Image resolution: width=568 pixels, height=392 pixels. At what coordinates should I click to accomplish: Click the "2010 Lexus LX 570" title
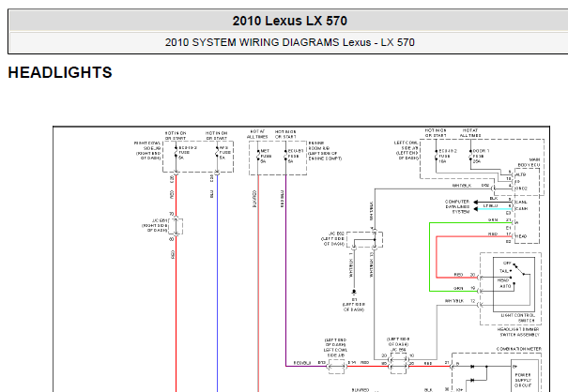289,21
